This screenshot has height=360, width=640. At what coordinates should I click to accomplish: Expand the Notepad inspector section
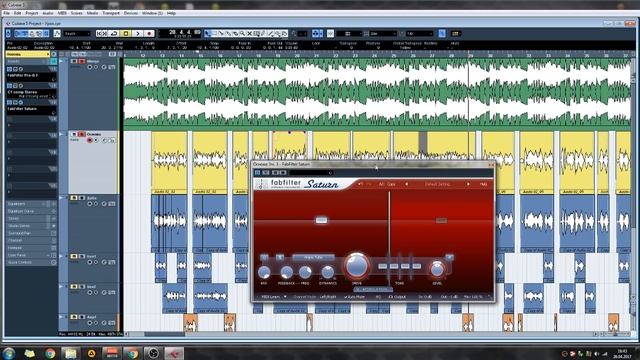tap(31, 248)
